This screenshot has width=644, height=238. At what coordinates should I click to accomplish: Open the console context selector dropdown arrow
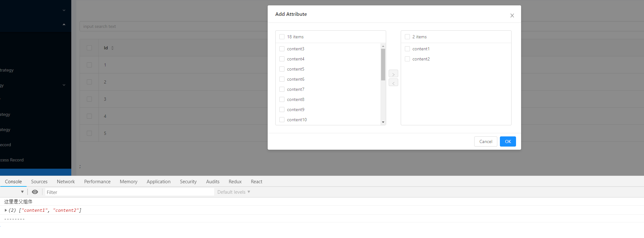click(x=22, y=192)
